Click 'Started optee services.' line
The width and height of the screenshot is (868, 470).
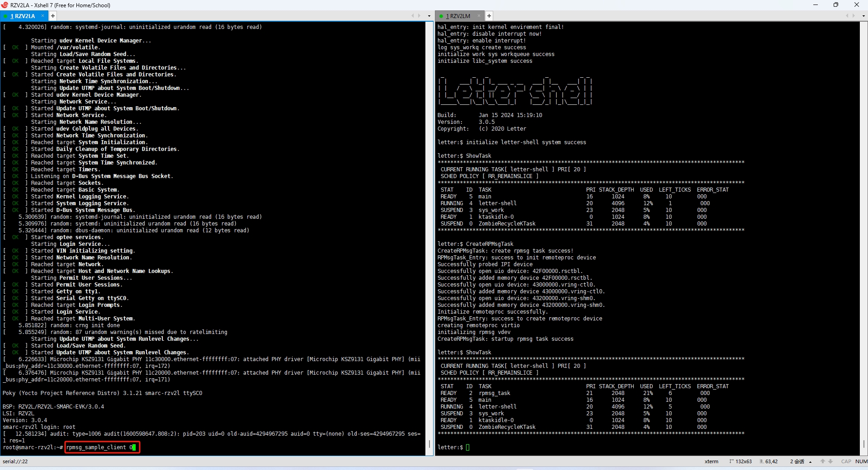pos(67,237)
